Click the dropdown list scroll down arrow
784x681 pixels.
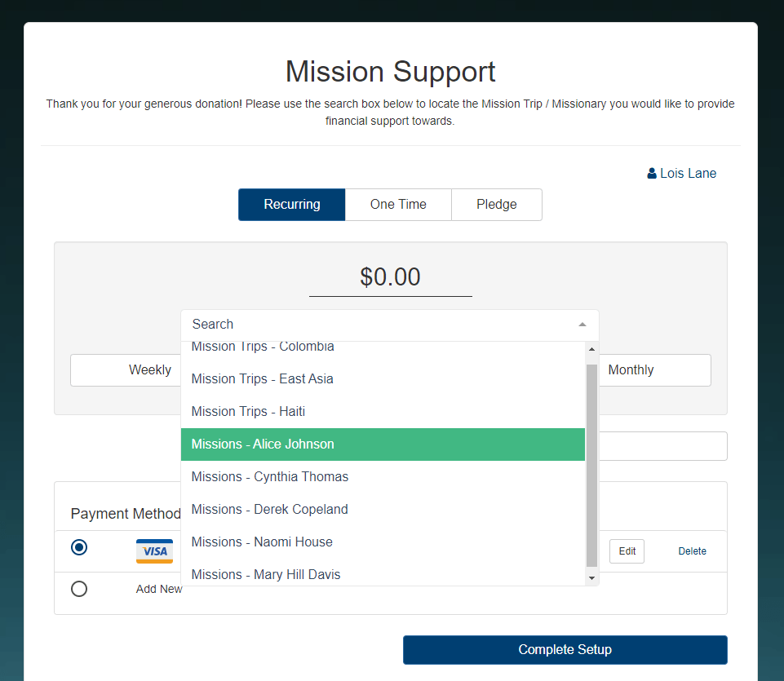click(591, 578)
